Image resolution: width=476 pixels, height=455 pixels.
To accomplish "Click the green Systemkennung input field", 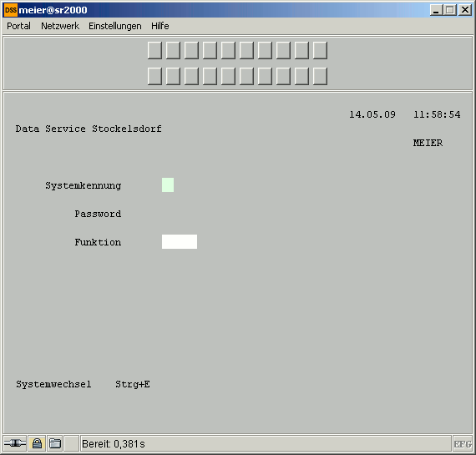I will 168,185.
